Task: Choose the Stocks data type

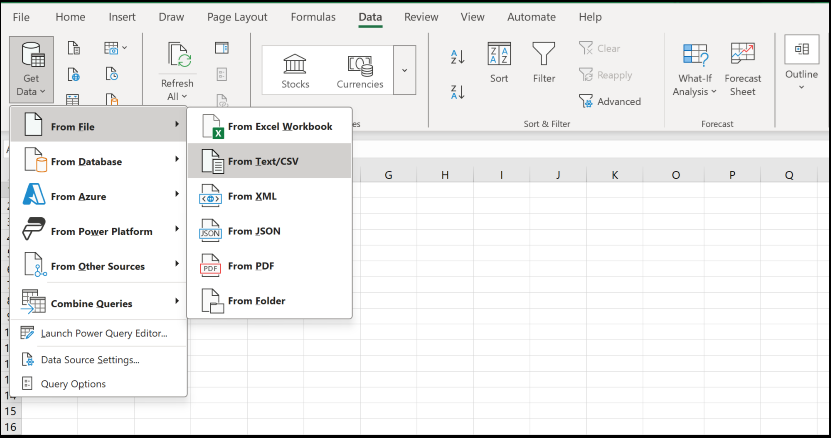Action: pos(295,71)
